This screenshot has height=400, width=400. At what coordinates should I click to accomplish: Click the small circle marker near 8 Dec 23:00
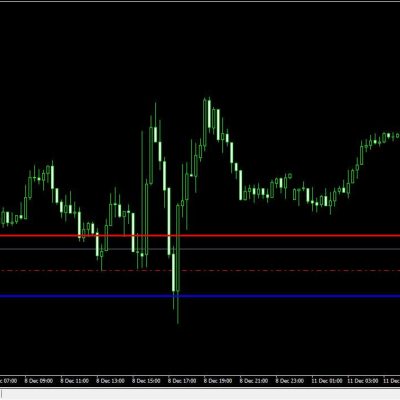pyautogui.click(x=290, y=176)
